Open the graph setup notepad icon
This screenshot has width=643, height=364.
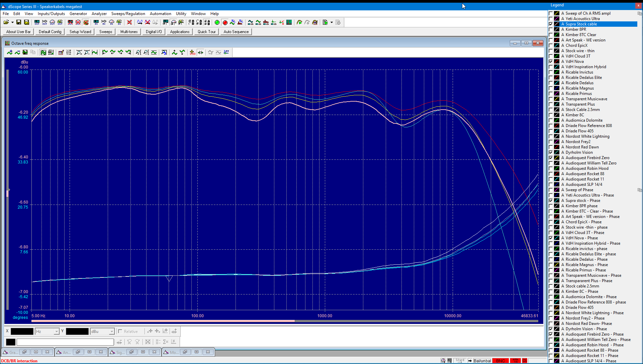[x=61, y=52]
